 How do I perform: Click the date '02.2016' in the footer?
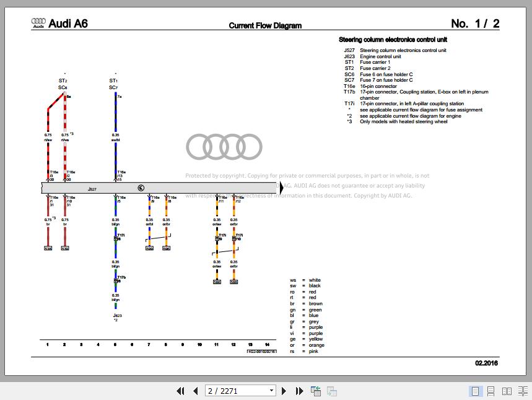[486, 363]
